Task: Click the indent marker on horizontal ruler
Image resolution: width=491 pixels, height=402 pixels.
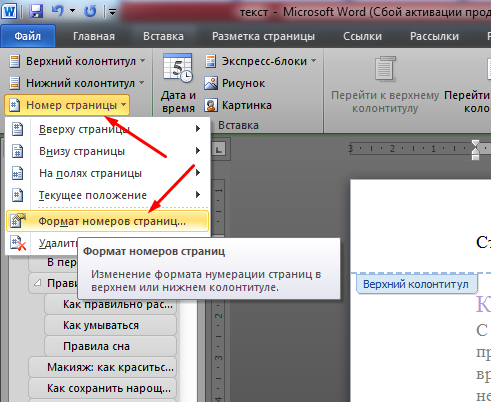Action: tap(476, 149)
